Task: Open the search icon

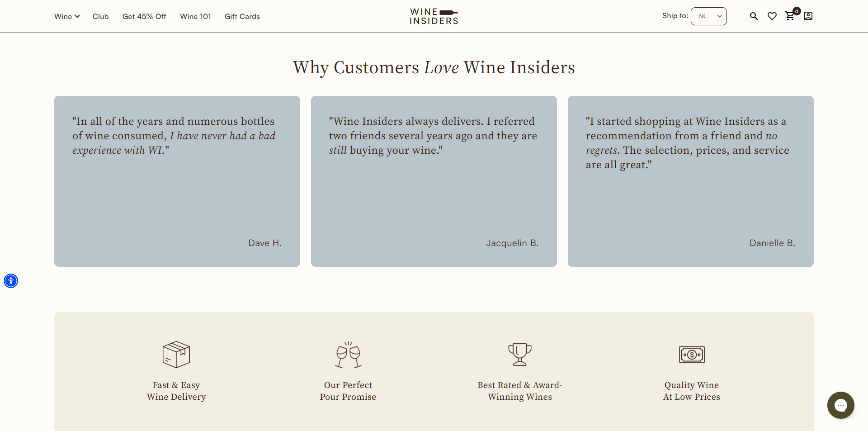Action: point(754,16)
